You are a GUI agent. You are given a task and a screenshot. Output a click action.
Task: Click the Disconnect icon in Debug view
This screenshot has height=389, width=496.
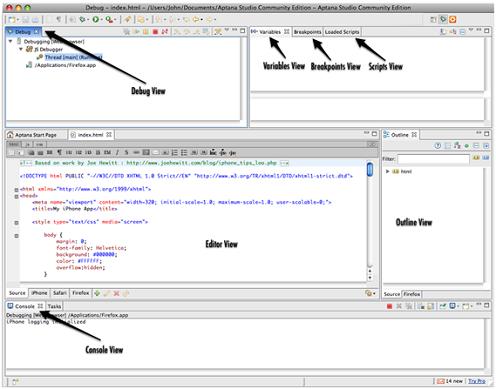click(165, 32)
